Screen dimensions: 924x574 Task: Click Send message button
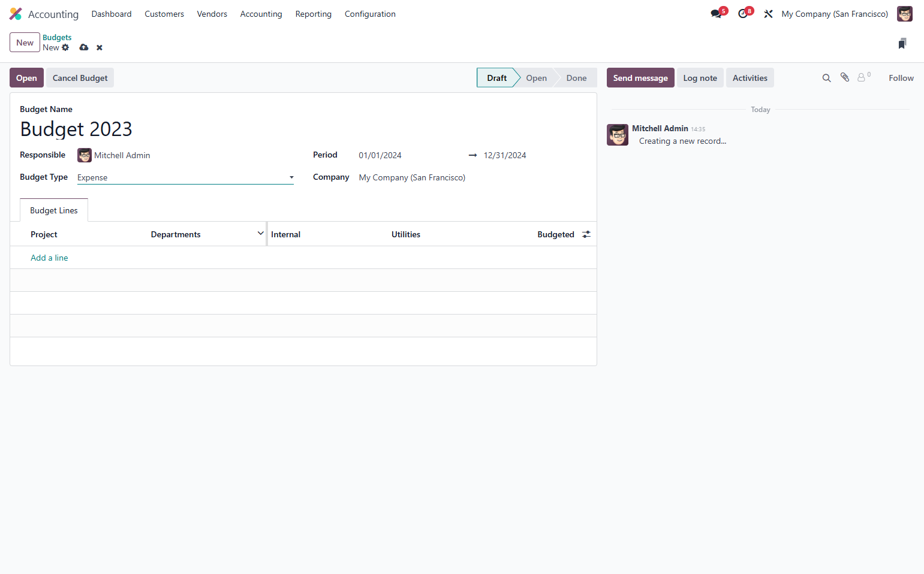[x=640, y=78]
